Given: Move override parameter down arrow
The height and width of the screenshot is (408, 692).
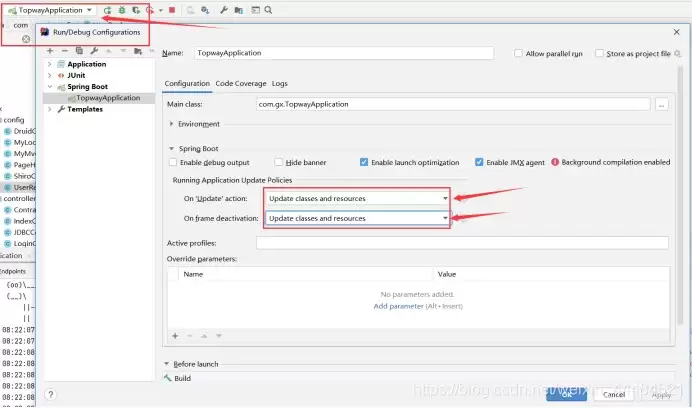Looking at the screenshot, I should tap(219, 336).
